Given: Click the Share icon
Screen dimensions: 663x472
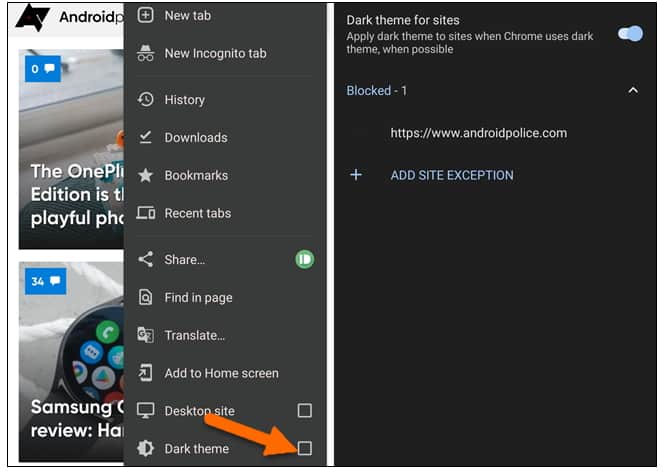Looking at the screenshot, I should [x=145, y=259].
